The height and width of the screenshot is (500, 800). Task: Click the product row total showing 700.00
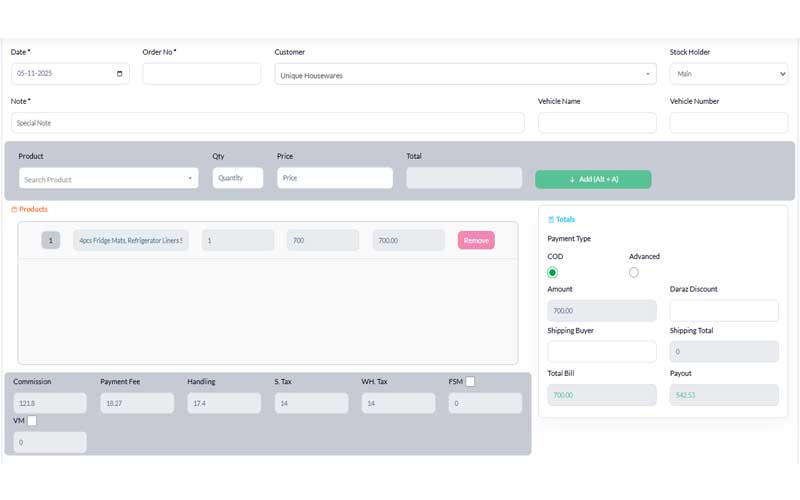click(408, 240)
